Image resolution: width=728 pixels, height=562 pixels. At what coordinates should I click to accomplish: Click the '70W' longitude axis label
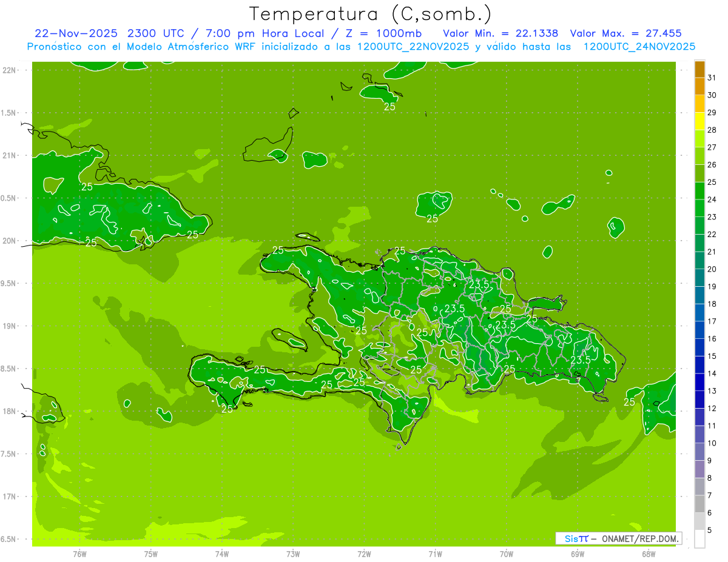point(507,554)
